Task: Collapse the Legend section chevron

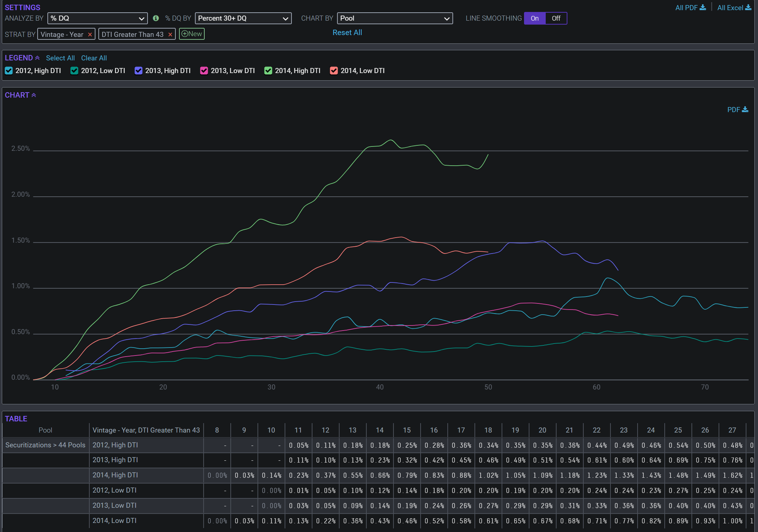Action: point(37,58)
